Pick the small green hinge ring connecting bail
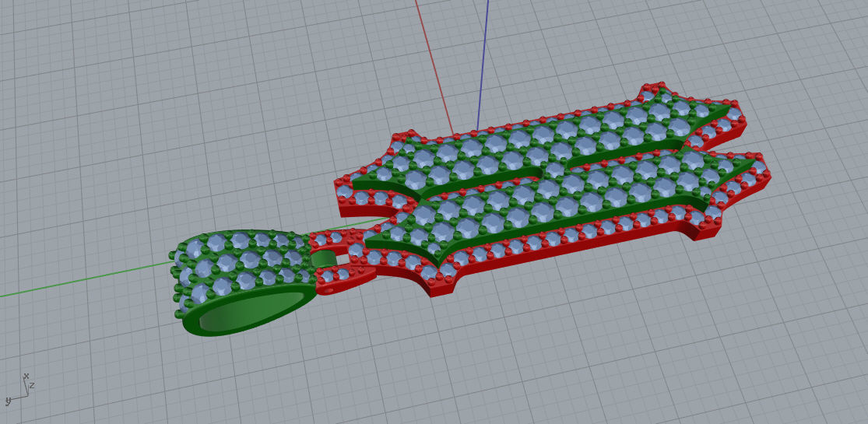 tap(323, 259)
